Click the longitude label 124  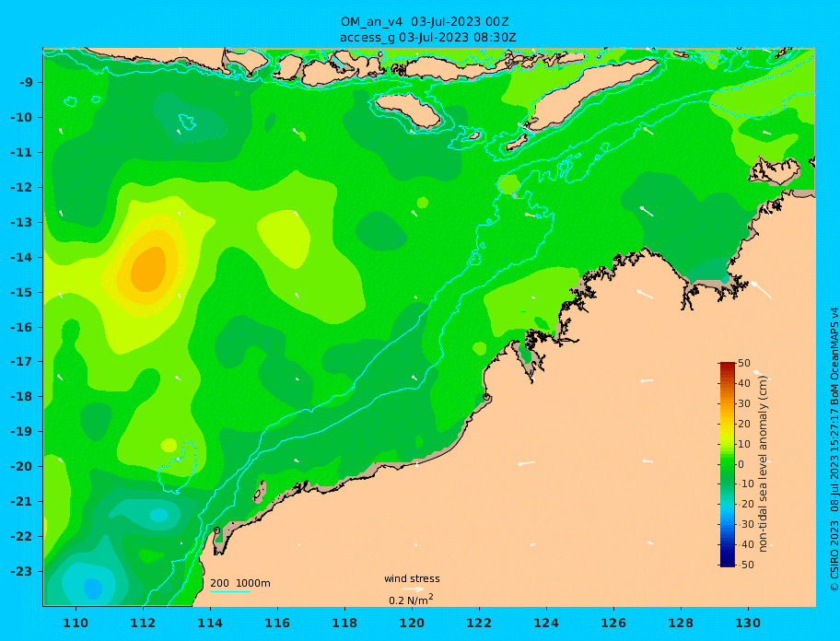pos(546,623)
